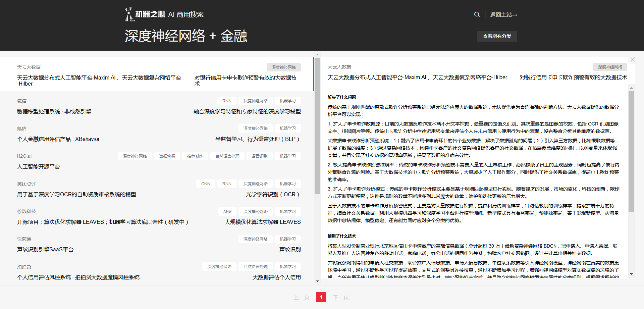Click the 使用了什么技术 heading
The width and height of the screenshot is (644, 309).
pos(342,236)
